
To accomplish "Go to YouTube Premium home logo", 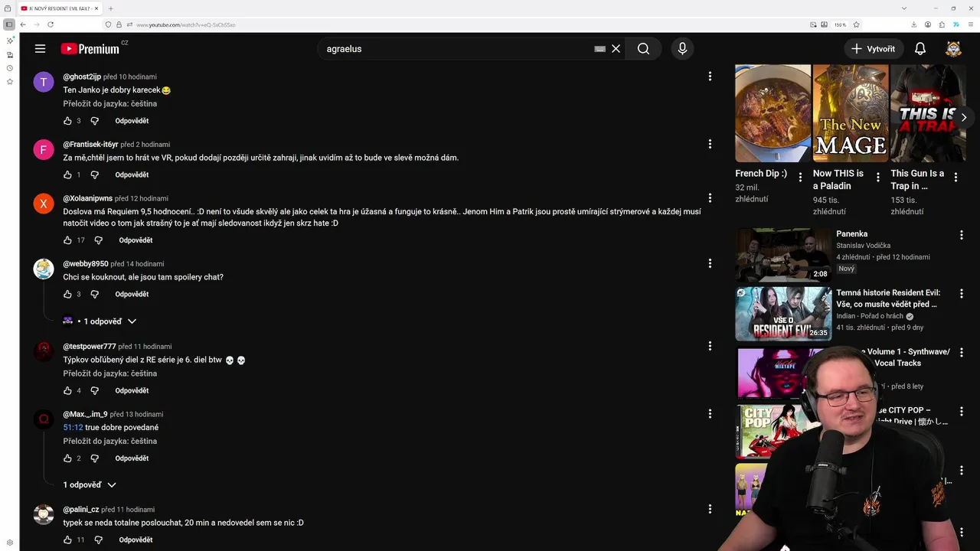I will [x=90, y=49].
